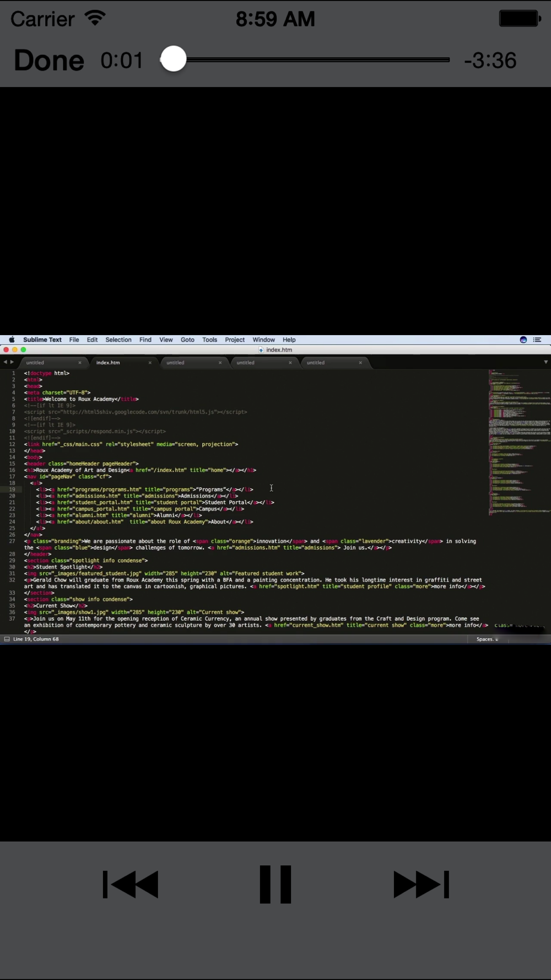Image resolution: width=551 pixels, height=980 pixels.
Task: Click the playback scrubber knob
Action: pos(174,59)
